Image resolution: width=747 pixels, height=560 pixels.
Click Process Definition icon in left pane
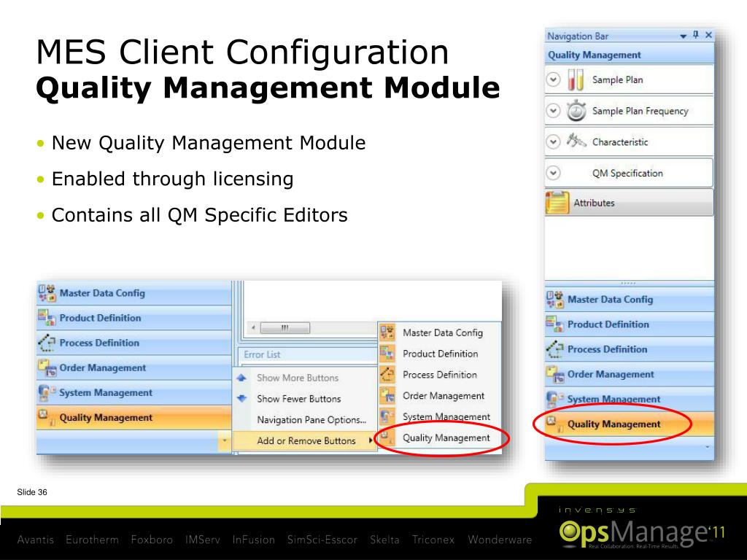47,343
